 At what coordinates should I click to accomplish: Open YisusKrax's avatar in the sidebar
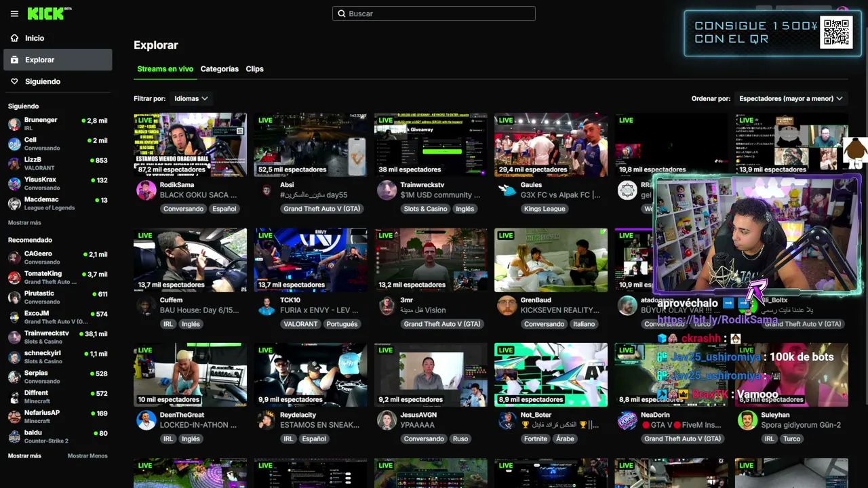pyautogui.click(x=14, y=184)
